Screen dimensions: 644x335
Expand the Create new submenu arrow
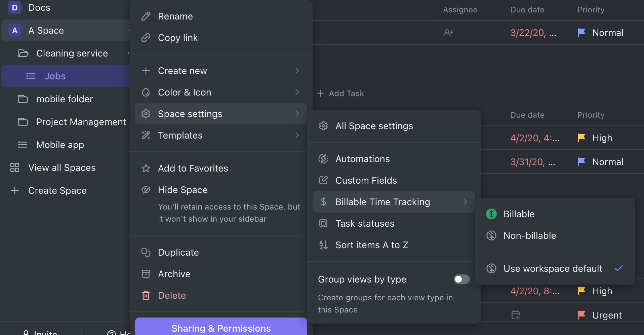297,71
